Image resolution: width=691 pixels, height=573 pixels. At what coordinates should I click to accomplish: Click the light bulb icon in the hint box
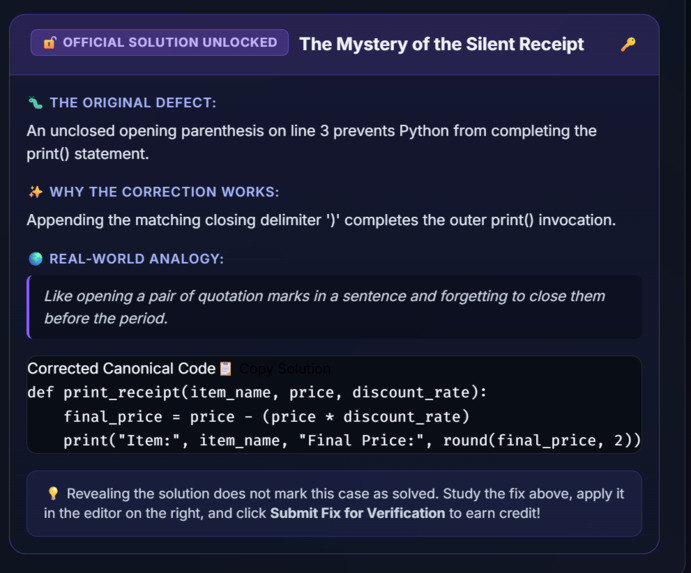click(53, 493)
